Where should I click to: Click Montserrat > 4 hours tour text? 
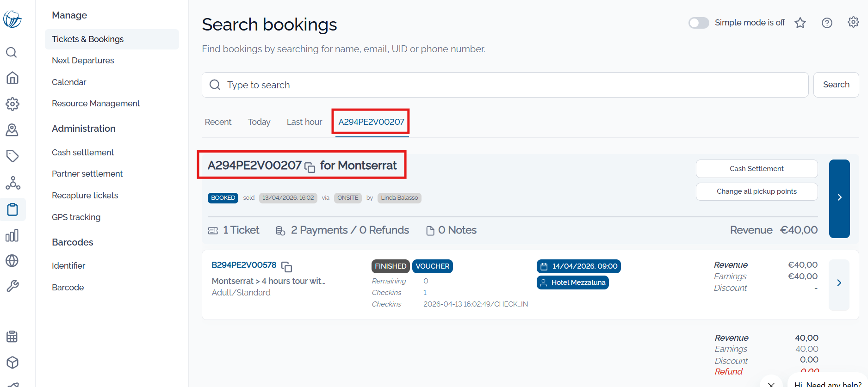point(268,281)
